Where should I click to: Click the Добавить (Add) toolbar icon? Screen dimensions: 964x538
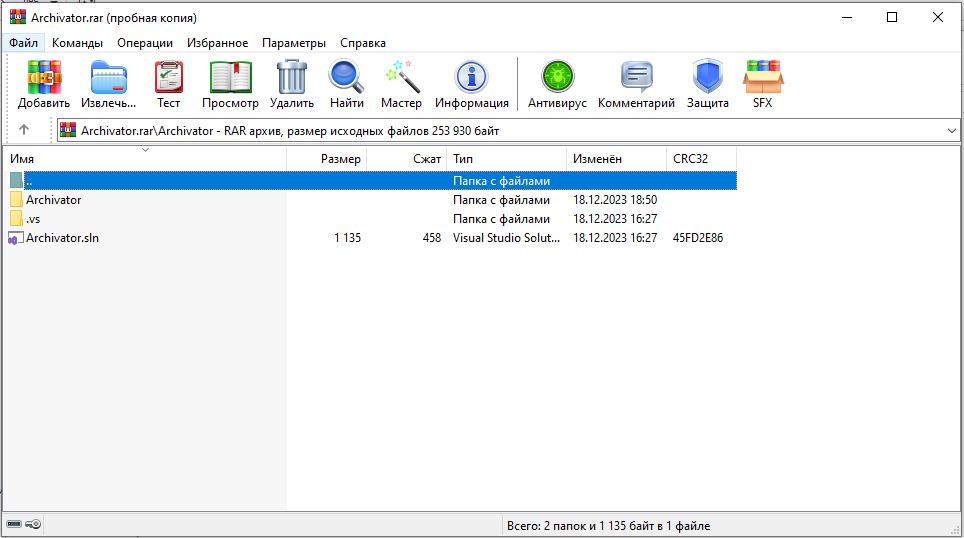(44, 77)
